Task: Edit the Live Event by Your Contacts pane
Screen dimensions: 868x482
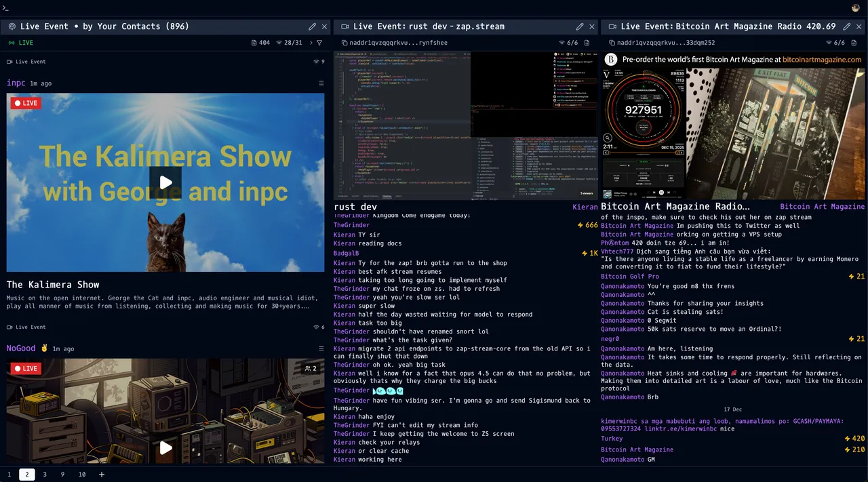Action: click(x=312, y=26)
